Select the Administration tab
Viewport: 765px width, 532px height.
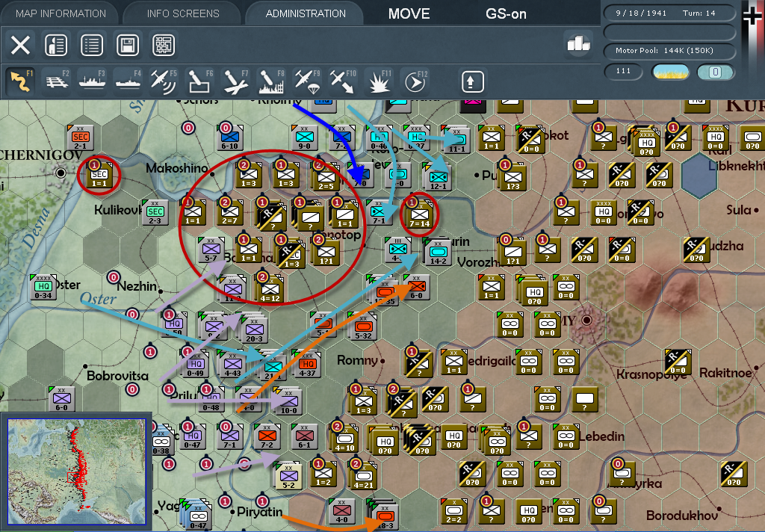(306, 13)
